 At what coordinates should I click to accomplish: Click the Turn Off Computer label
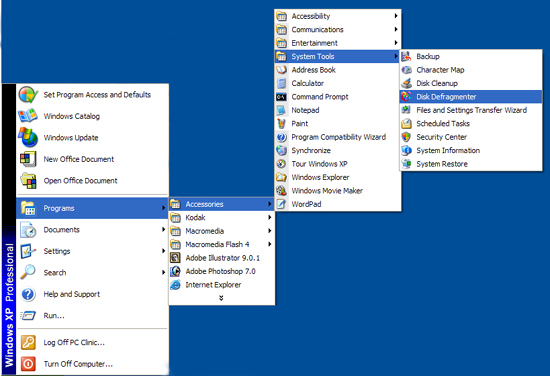click(78, 364)
